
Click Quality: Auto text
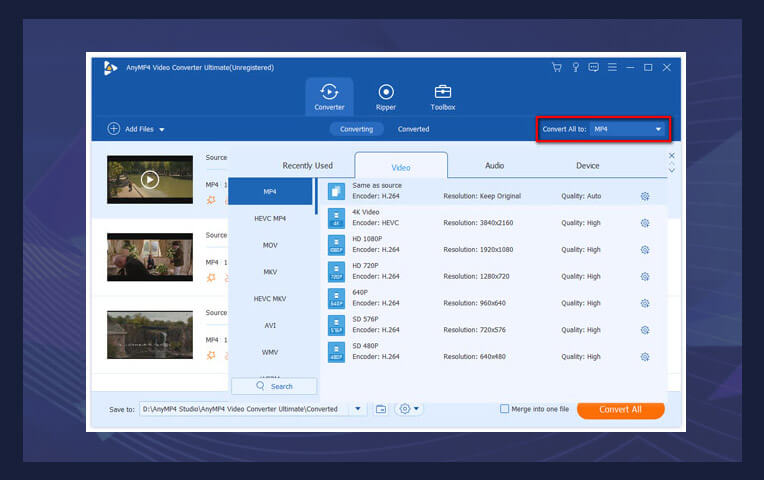(581, 196)
